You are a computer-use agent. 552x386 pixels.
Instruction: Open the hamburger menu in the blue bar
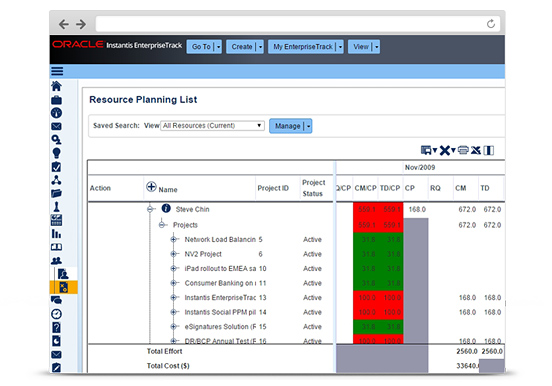[57, 71]
